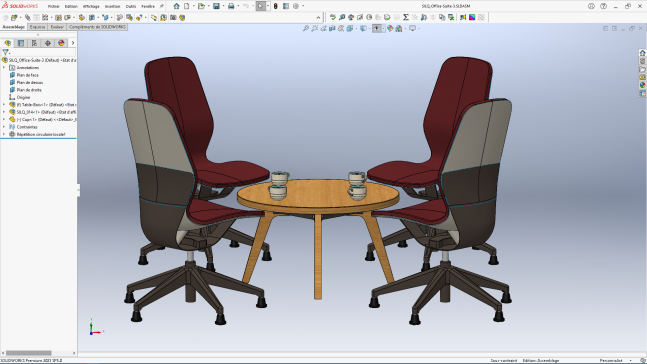Image resolution: width=647 pixels, height=364 pixels.
Task: Open PropertyManager tab icon
Action: 21,43
